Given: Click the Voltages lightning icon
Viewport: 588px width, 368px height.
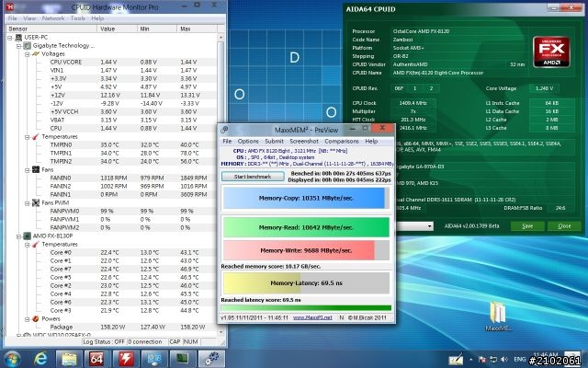Looking at the screenshot, I should click(36, 53).
